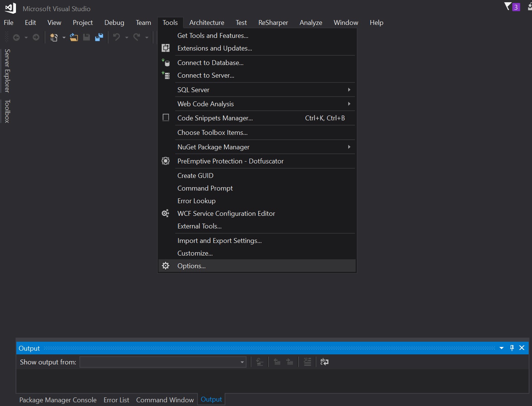Click the Open File toolbar icon
Screen dimensions: 532x406
pos(74,37)
